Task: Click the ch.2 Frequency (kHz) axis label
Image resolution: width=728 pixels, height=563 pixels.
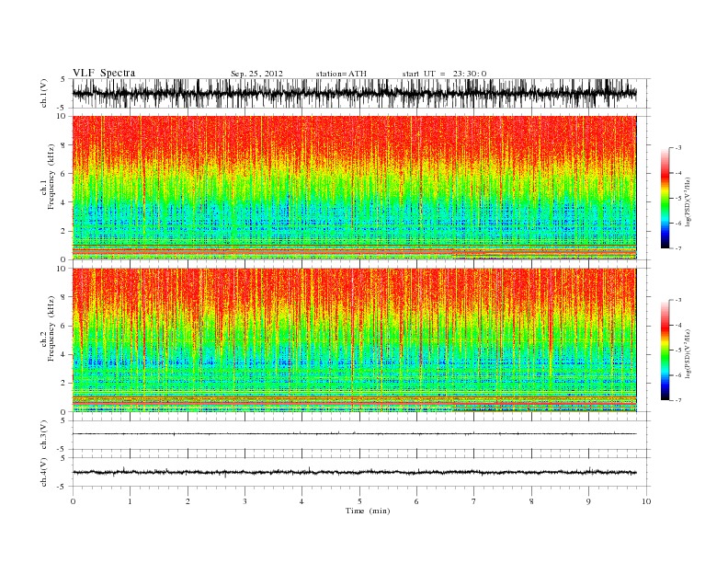Action: (48, 329)
